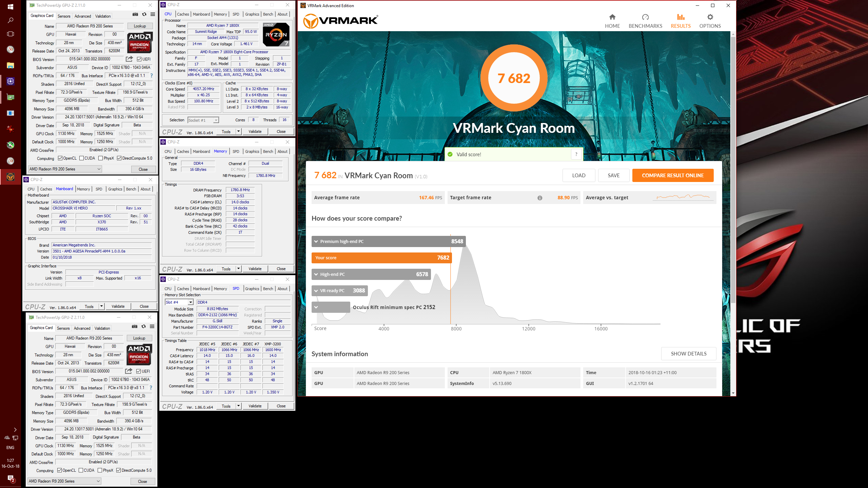
Task: Click Average vs. target frame rate graph
Action: click(x=683, y=197)
